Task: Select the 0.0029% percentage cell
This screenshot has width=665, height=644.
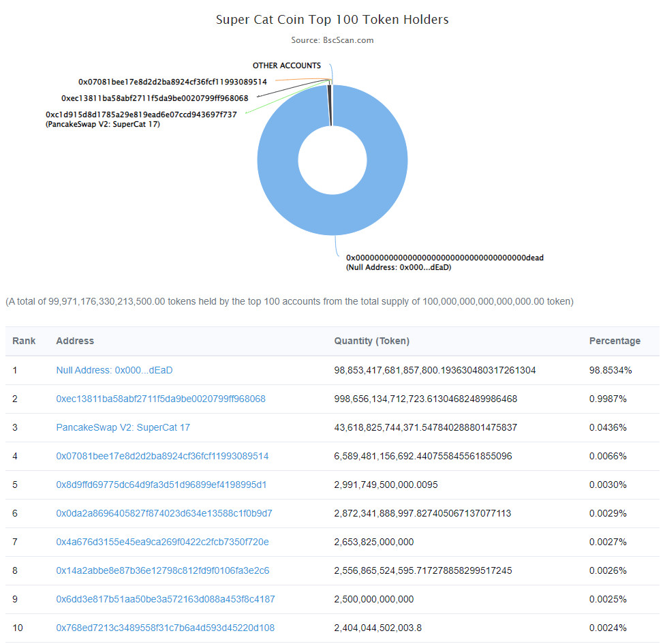Action: [x=608, y=513]
